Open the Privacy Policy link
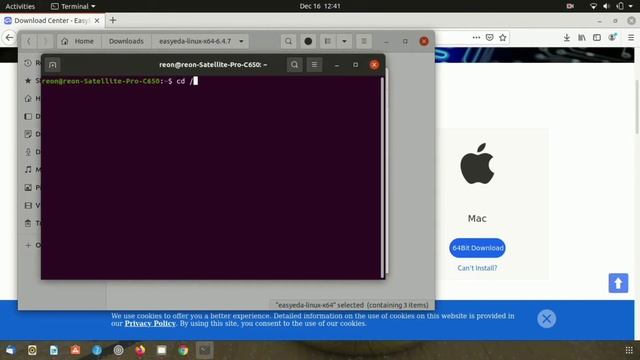The height and width of the screenshot is (360, 640). (150, 323)
